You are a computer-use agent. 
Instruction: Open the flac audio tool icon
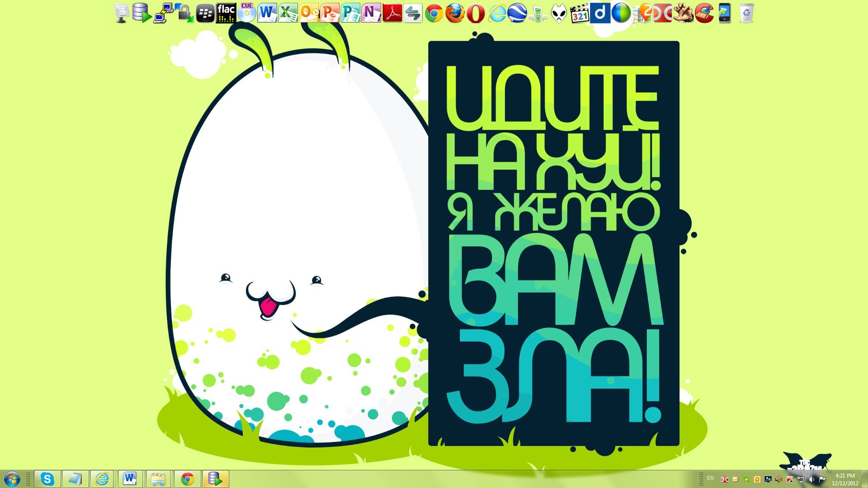click(226, 13)
